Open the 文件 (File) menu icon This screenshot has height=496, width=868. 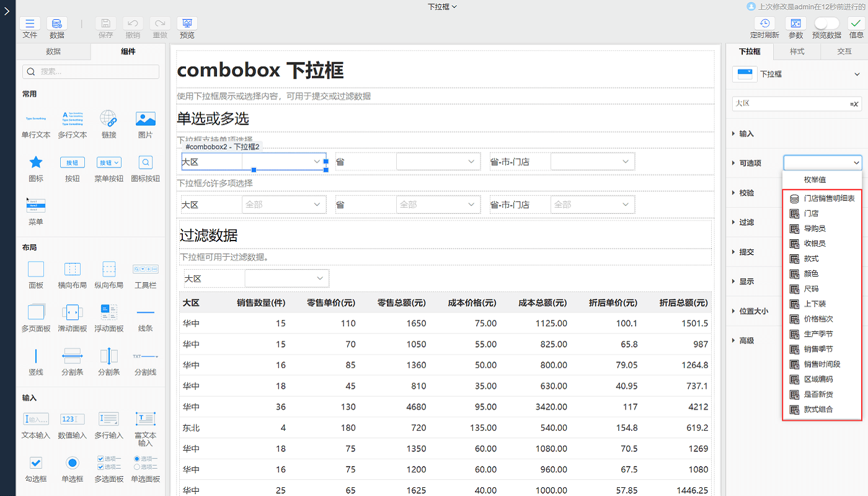(30, 24)
